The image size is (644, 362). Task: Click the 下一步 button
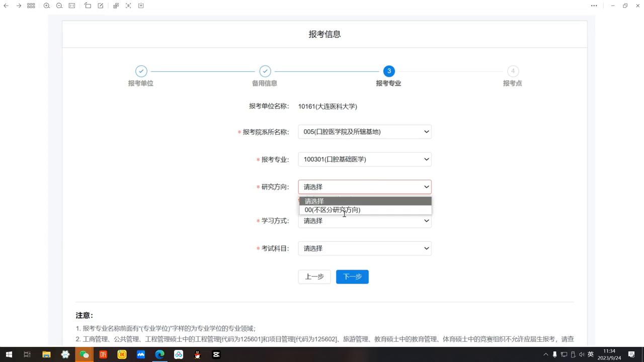point(352,277)
